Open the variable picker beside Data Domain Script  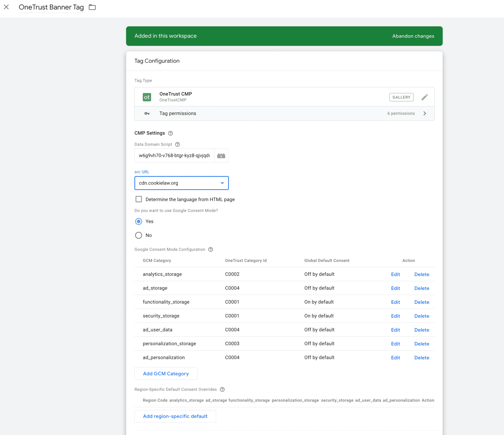221,155
